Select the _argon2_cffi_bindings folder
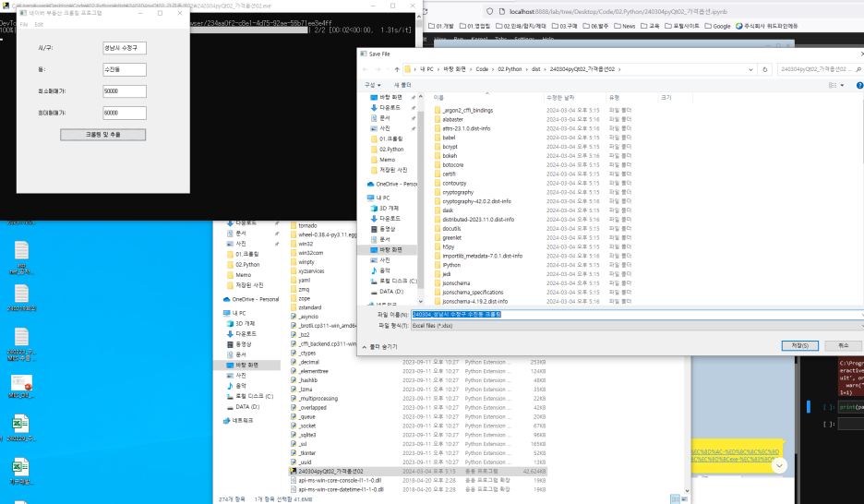 (467, 110)
